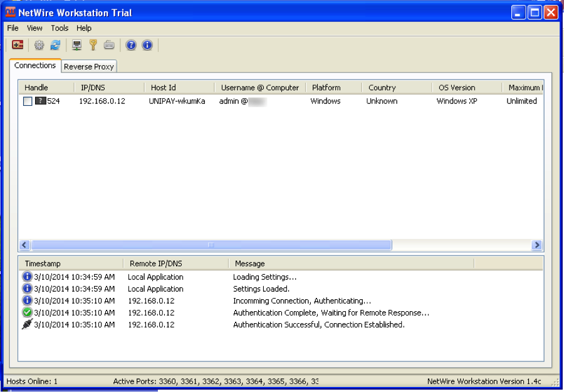
Task: Click 'Authentication Complete, Waiting for Remote Response' message
Action: tap(331, 312)
